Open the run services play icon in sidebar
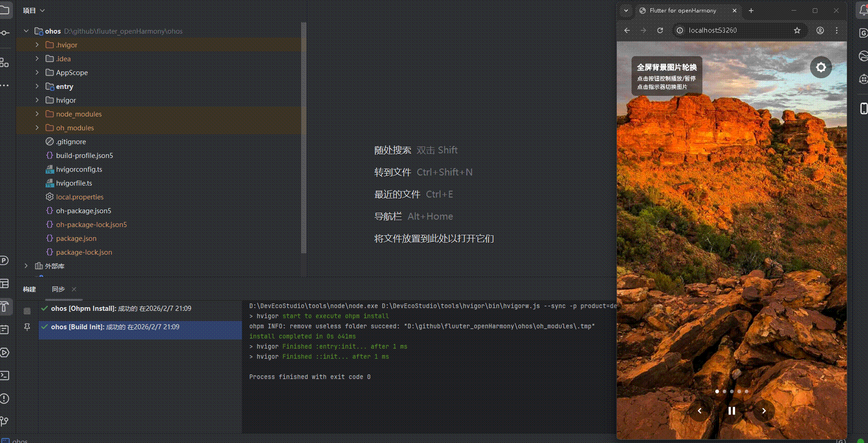Viewport: 868px width, 443px height. [x=5, y=353]
